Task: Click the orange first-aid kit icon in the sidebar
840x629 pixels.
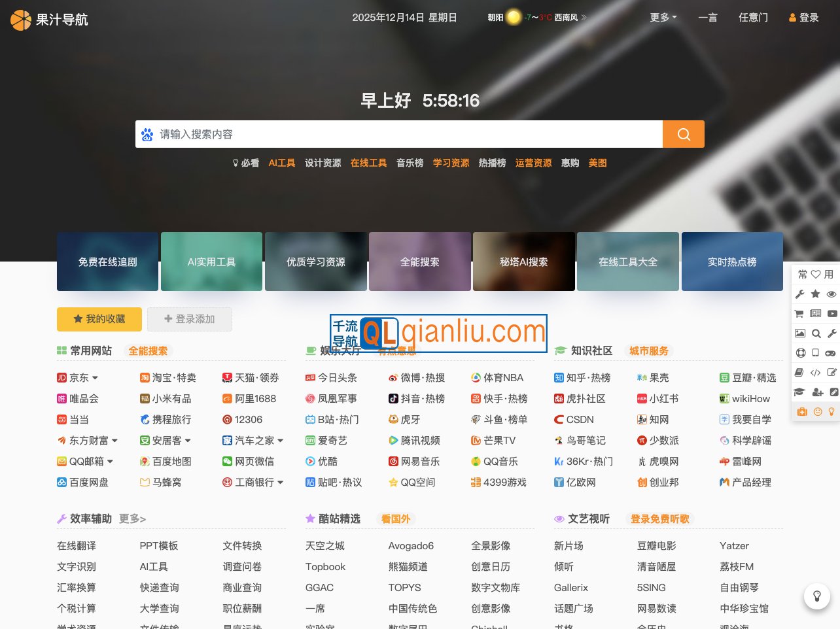Action: coord(802,411)
